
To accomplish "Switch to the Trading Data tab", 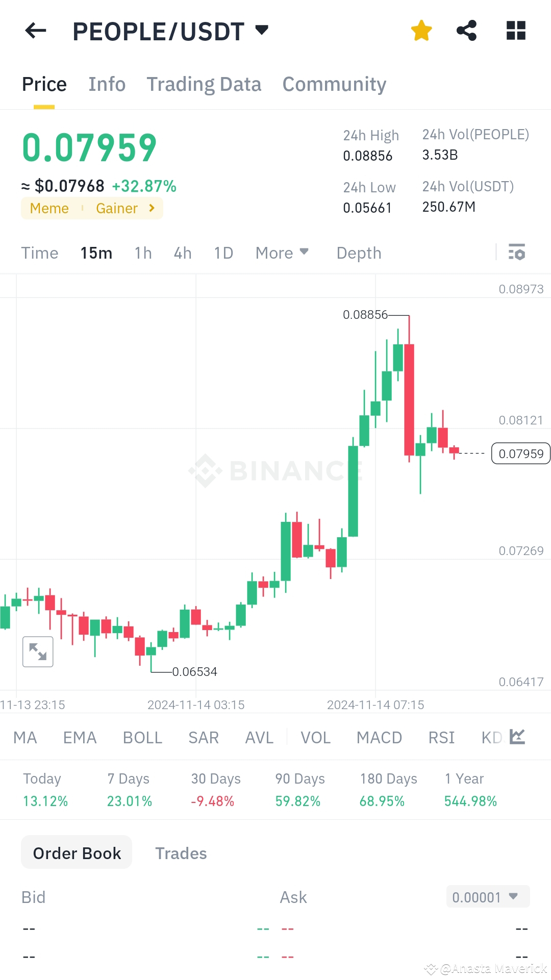I will click(x=204, y=84).
